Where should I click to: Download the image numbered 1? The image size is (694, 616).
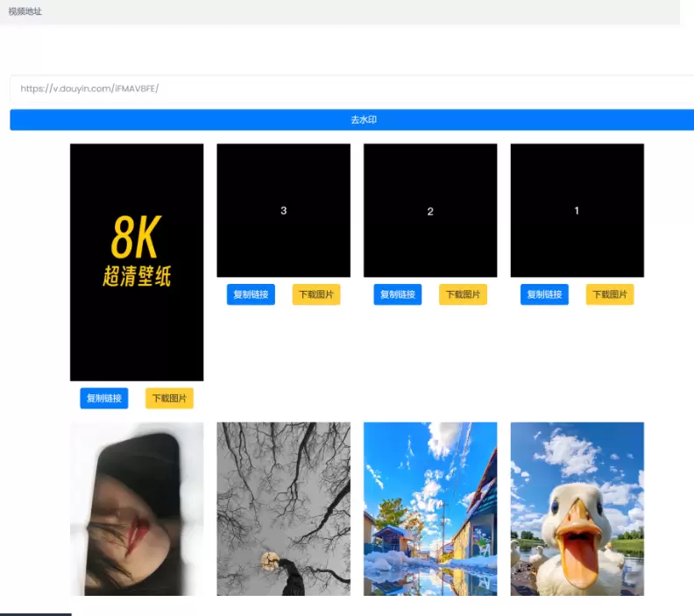(610, 294)
